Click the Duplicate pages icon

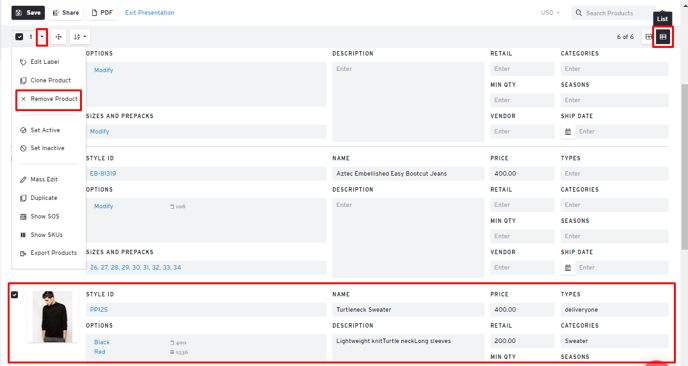[23, 198]
